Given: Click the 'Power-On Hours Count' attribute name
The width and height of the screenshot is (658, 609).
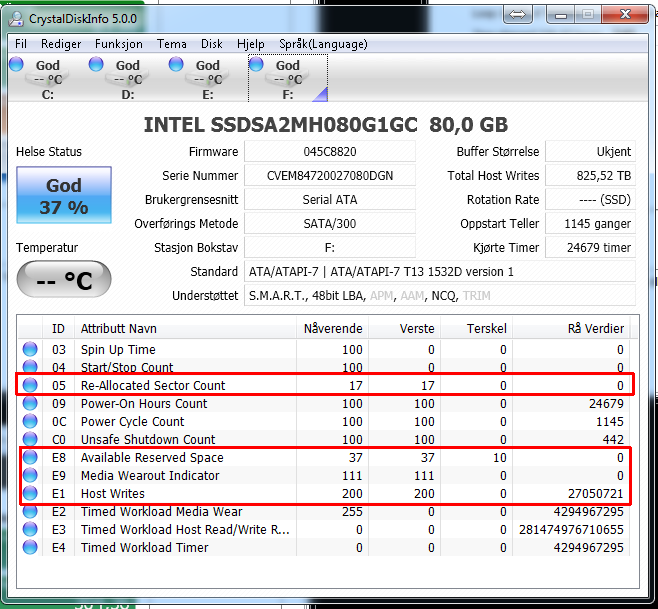Looking at the screenshot, I should pos(144,403).
